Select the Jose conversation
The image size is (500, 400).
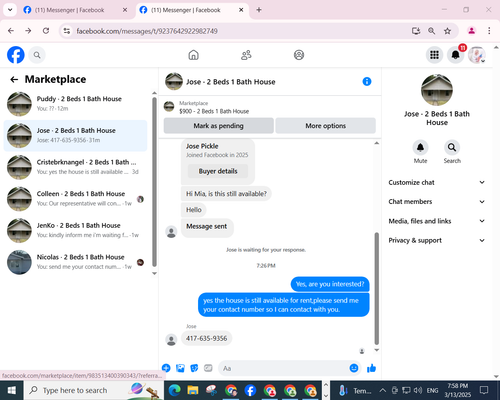click(75, 135)
